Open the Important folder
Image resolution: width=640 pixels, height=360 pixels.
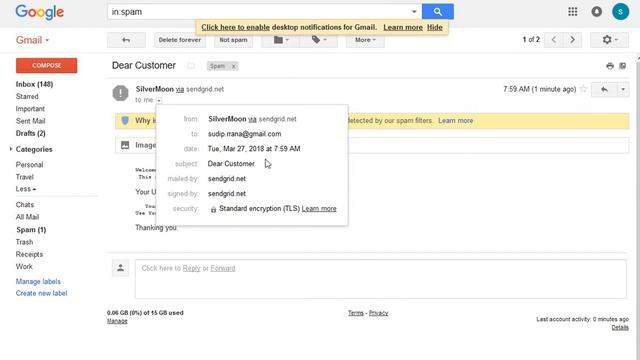pyautogui.click(x=30, y=109)
